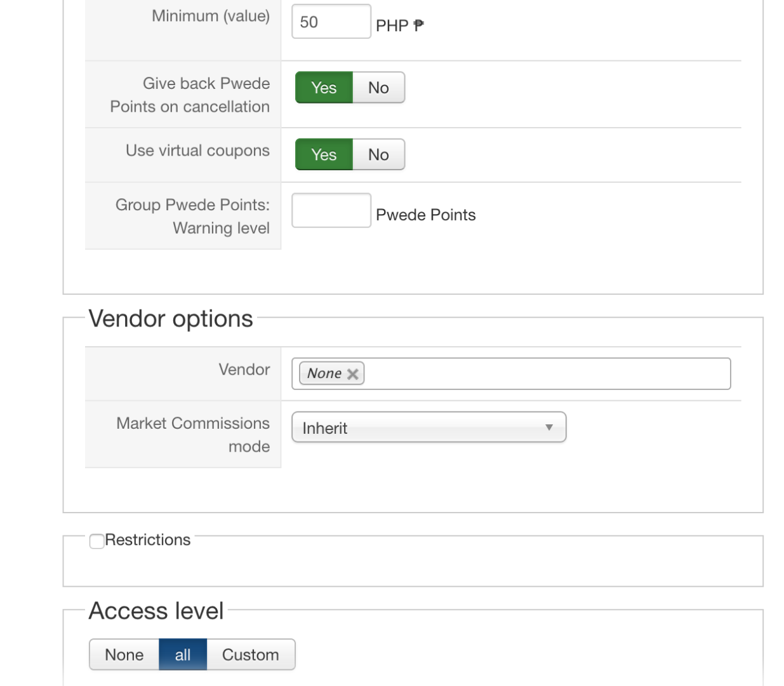This screenshot has height=686, width=784.
Task: Disable Use virtual coupons with No
Action: (x=378, y=154)
